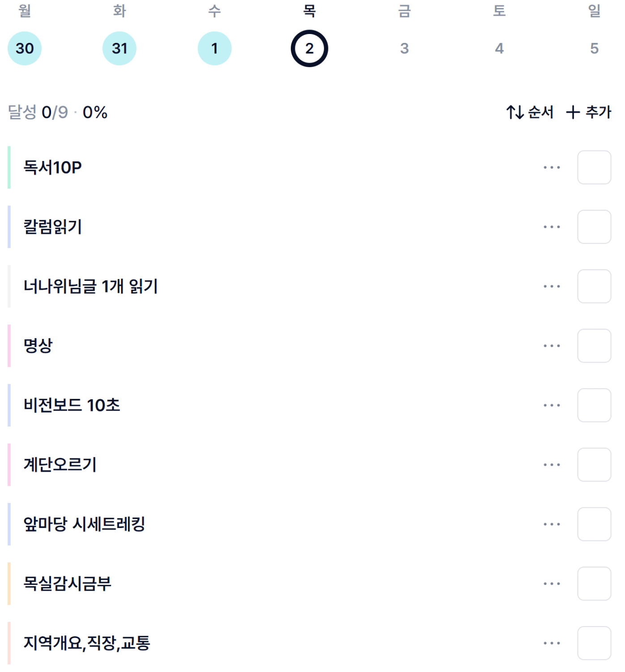Check off the 독서10P habit
Viewport: 625px width, 672px height.
[594, 168]
